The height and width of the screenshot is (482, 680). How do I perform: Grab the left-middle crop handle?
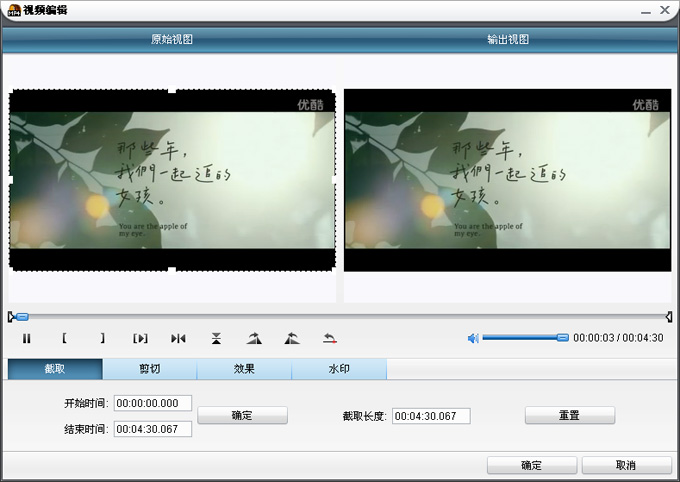pyautogui.click(x=10, y=180)
